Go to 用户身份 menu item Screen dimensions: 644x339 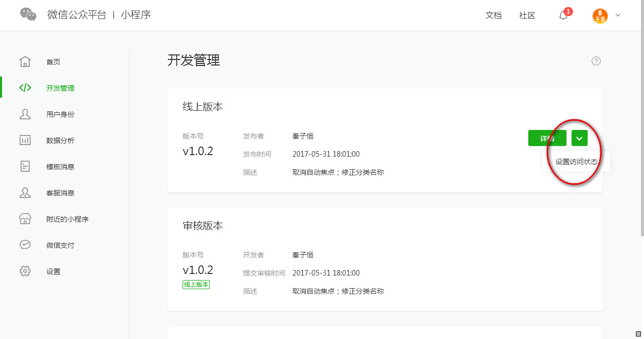[x=60, y=114]
